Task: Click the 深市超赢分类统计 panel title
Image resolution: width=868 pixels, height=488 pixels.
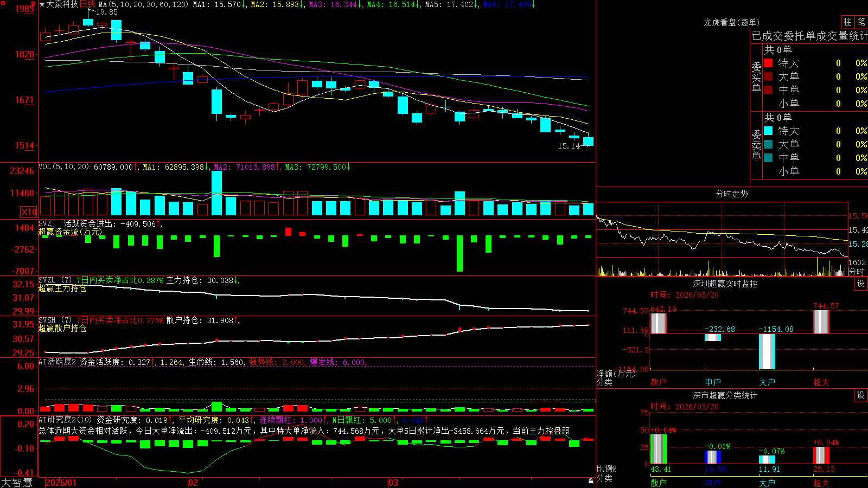Action: pyautogui.click(x=725, y=395)
